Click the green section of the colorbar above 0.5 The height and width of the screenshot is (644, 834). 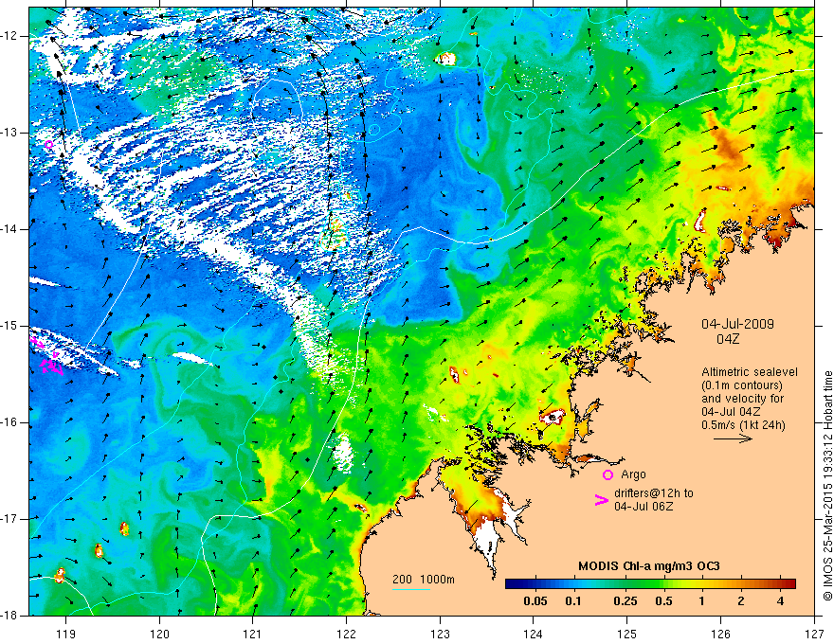point(663,584)
